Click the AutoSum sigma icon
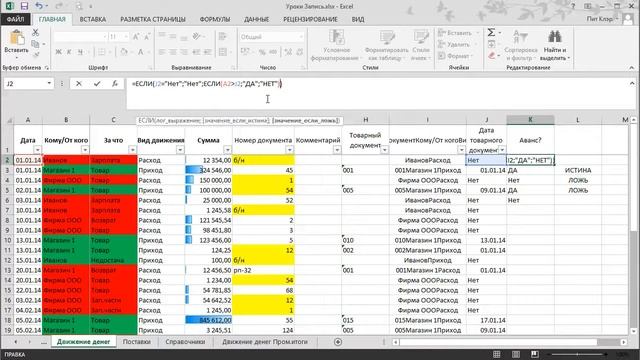Image resolution: width=640 pixels, height=360 pixels. (x=491, y=32)
